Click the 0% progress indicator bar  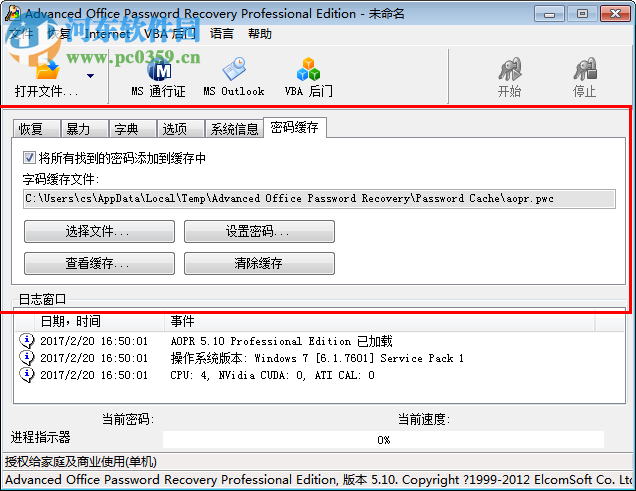click(x=383, y=440)
